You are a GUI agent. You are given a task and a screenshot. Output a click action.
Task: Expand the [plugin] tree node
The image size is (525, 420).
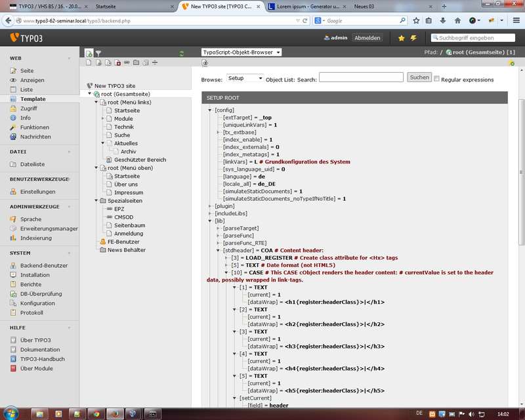point(210,206)
